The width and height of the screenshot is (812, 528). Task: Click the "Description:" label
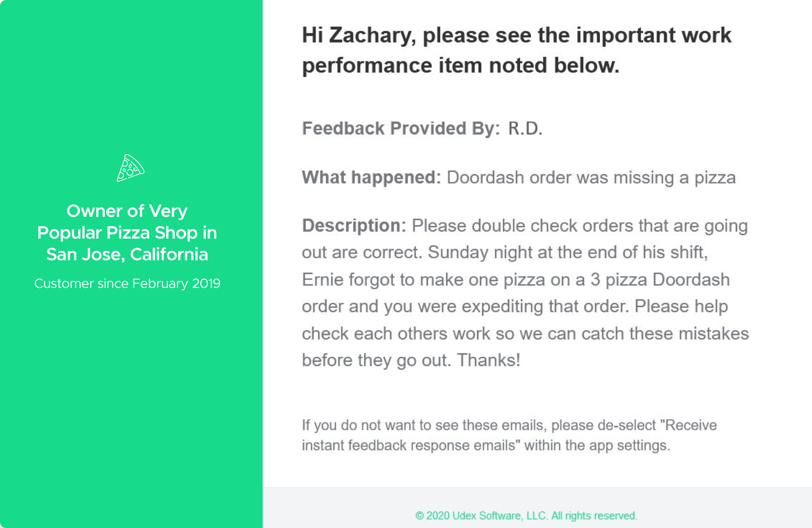[x=354, y=225]
